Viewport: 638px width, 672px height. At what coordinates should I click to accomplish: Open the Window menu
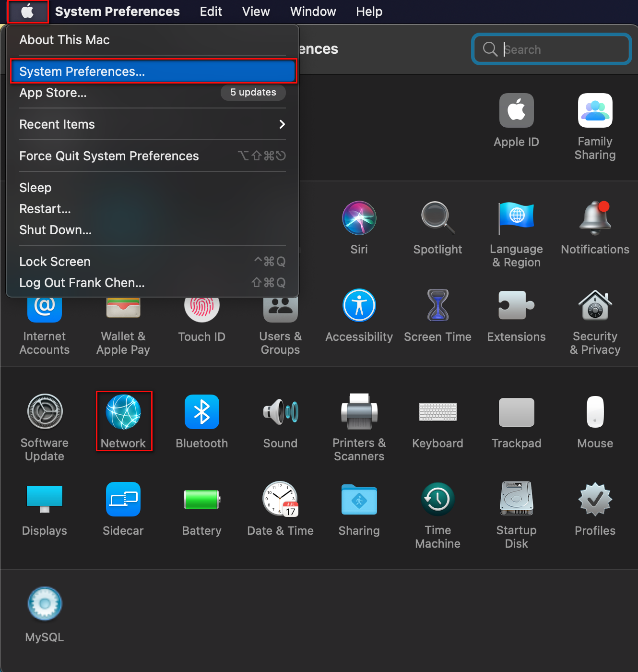click(313, 12)
